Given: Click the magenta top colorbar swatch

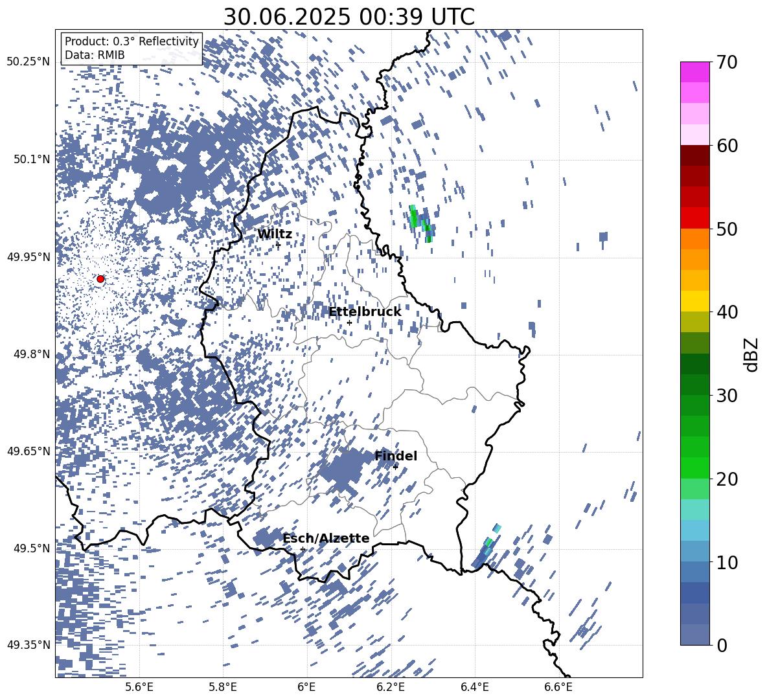Looking at the screenshot, I should click(695, 72).
